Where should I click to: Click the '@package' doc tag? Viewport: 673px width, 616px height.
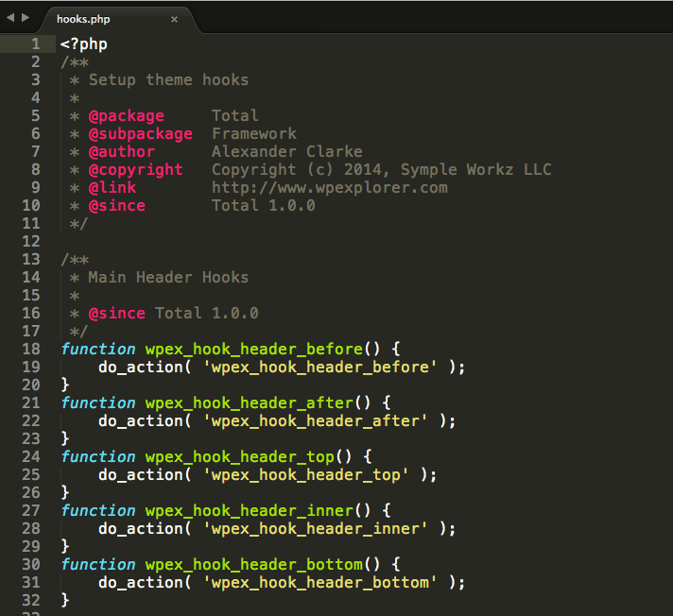(127, 116)
